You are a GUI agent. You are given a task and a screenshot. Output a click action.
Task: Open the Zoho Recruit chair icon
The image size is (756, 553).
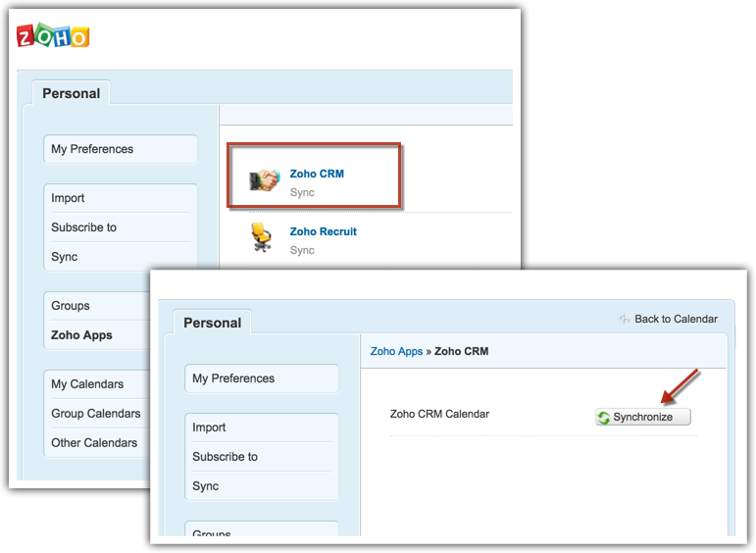point(262,237)
